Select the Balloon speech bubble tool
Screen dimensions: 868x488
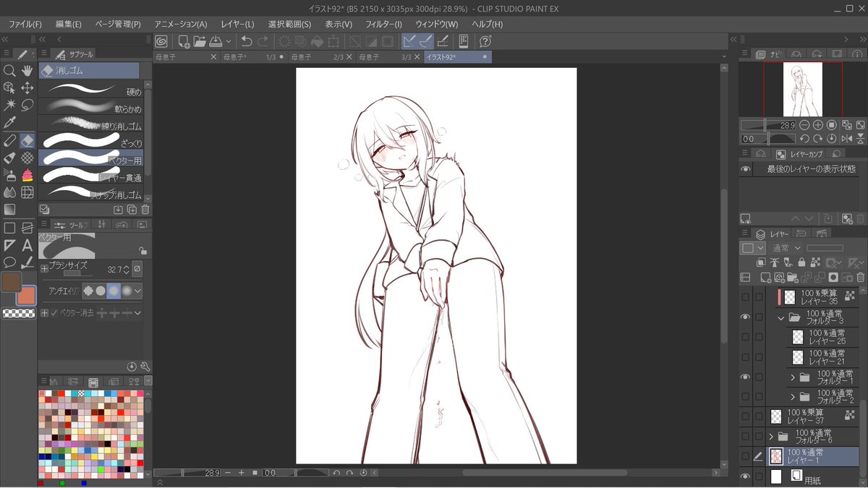(x=9, y=262)
